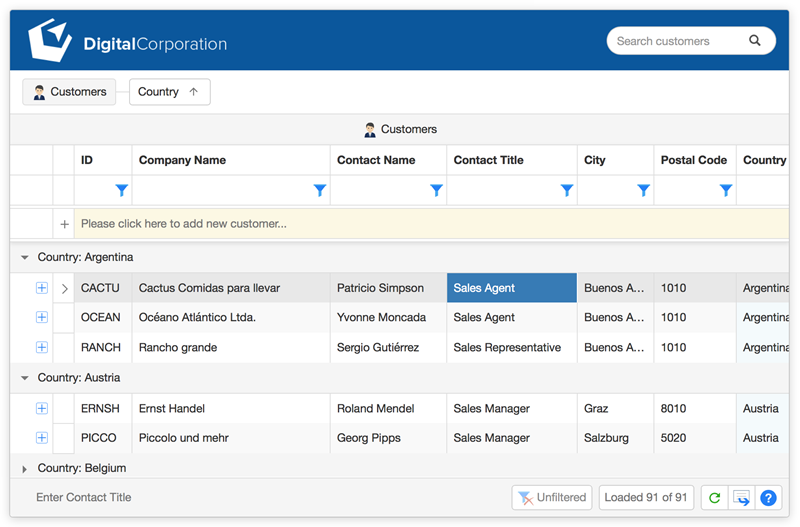Click the Search customers field
800x527 pixels.
pos(678,41)
